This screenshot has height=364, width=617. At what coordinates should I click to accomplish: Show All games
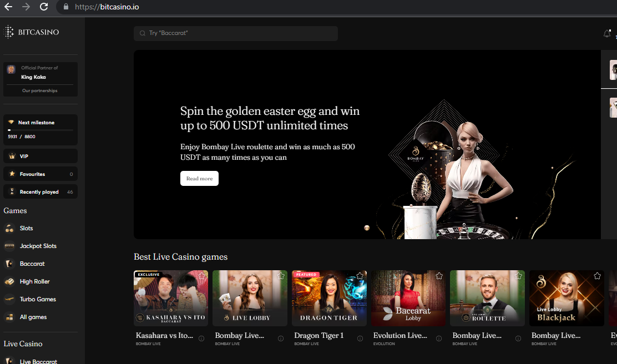coord(25,317)
